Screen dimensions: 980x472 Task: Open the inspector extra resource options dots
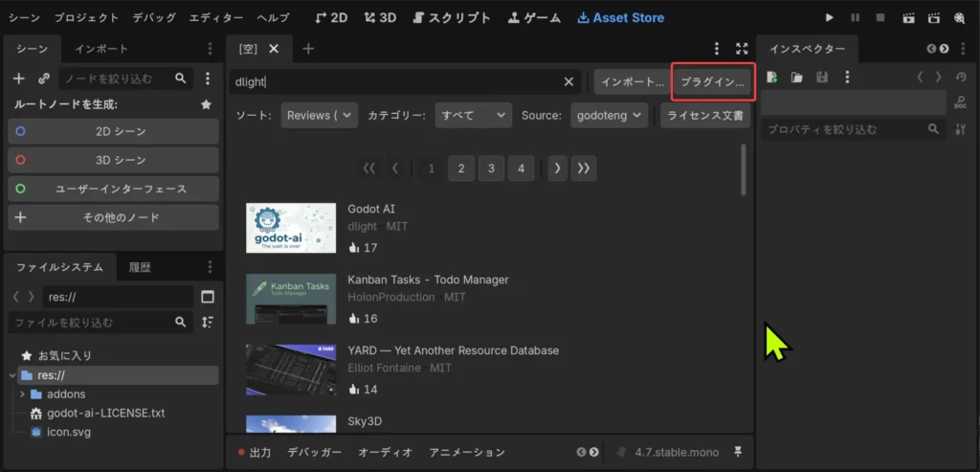click(847, 77)
